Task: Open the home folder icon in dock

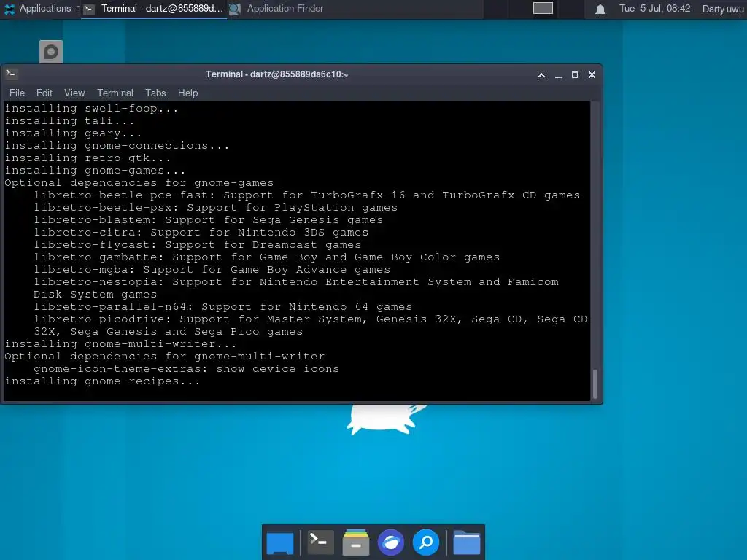Action: (x=466, y=542)
